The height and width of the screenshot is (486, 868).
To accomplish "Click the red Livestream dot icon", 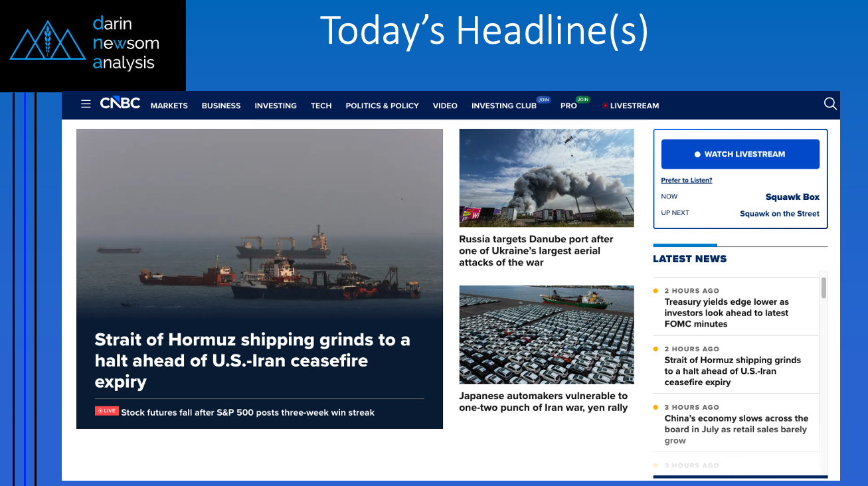I will (605, 106).
